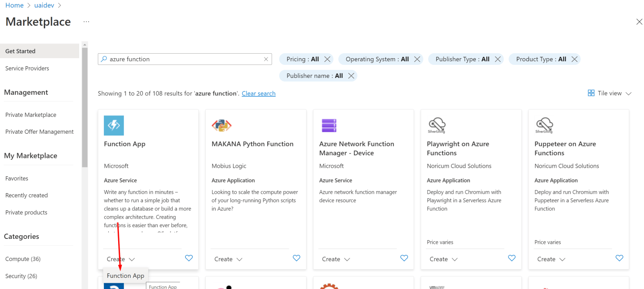644x289 pixels.
Task: Select Get Started in left menu
Action: tap(39, 51)
